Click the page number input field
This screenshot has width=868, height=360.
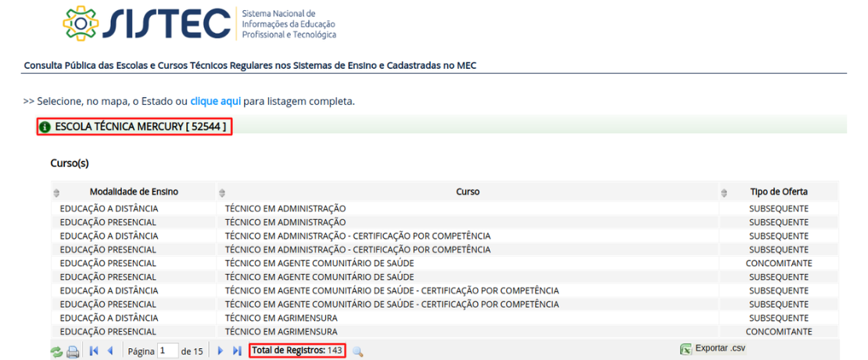point(167,351)
